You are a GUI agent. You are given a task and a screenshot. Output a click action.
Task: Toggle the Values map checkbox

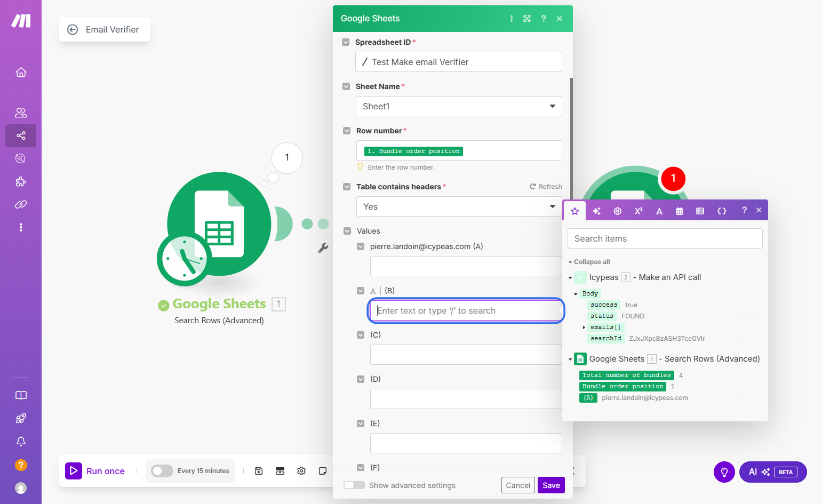[x=347, y=231]
